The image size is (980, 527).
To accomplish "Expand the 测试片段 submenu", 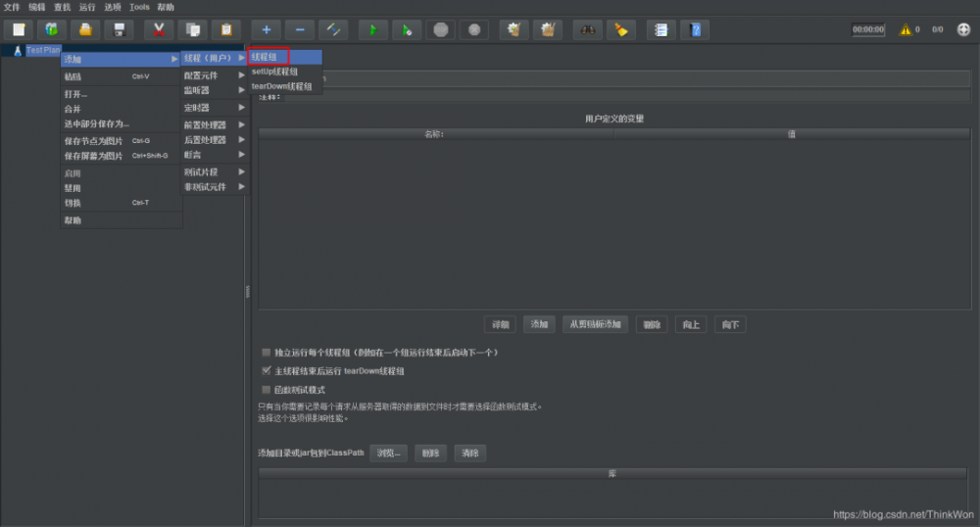I will click(215, 171).
